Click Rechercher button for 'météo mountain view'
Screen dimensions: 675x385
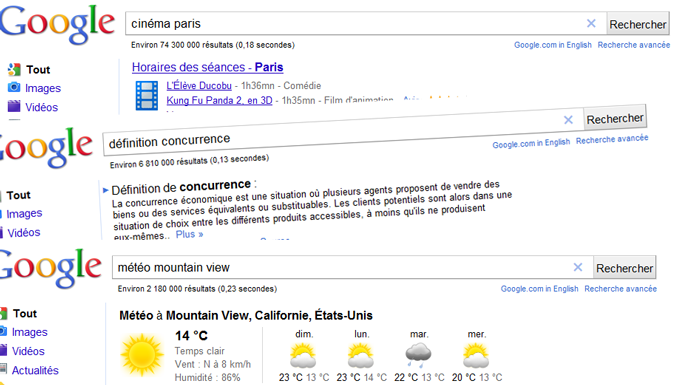click(x=625, y=268)
